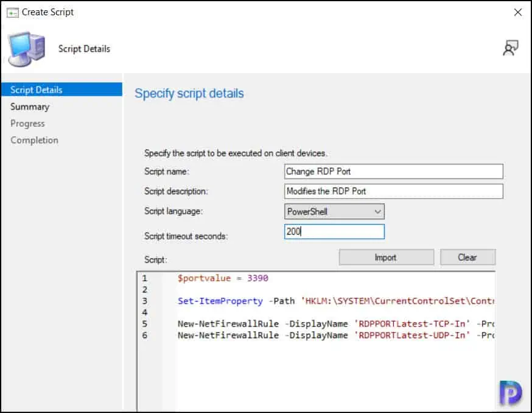
Task: Open the Script language dropdown
Action: (334, 211)
